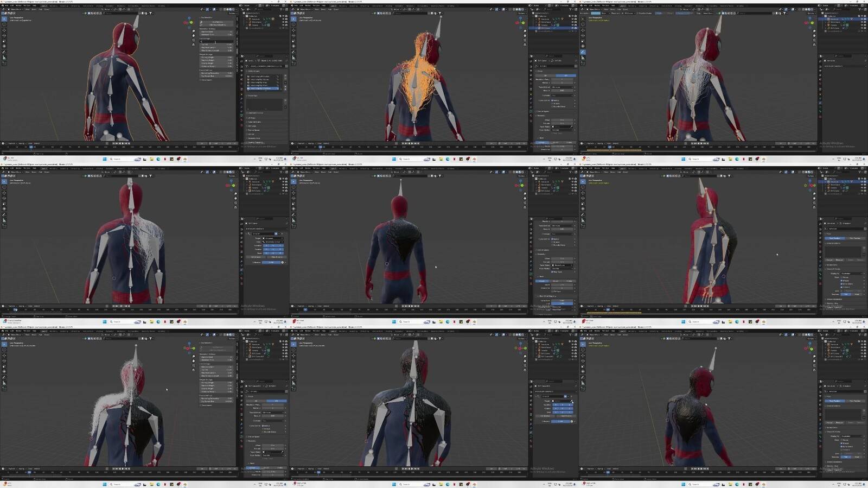The width and height of the screenshot is (868, 488).
Task: Click eye icon on highlighted middle-right outliner row
Action: pos(862,182)
